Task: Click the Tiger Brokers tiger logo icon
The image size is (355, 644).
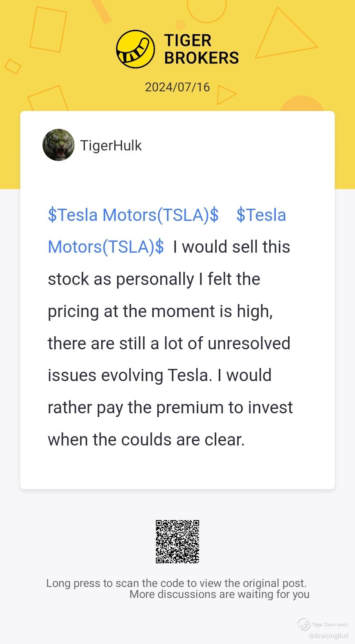Action: pyautogui.click(x=135, y=49)
